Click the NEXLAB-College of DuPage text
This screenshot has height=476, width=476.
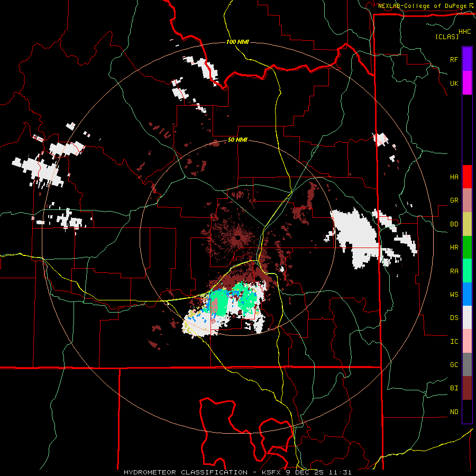pyautogui.click(x=422, y=6)
